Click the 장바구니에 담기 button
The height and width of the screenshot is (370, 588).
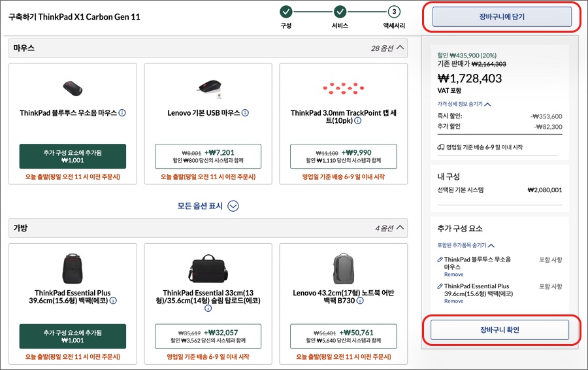(x=502, y=17)
